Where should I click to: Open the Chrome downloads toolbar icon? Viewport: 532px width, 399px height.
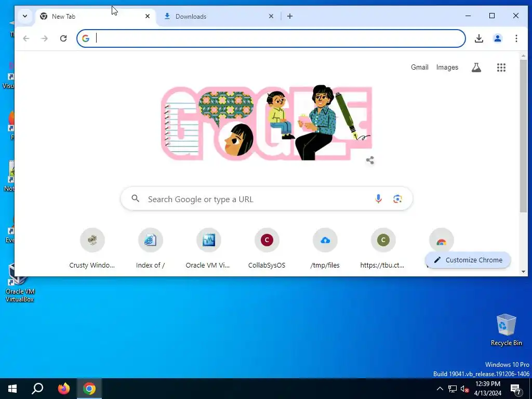coord(478,38)
